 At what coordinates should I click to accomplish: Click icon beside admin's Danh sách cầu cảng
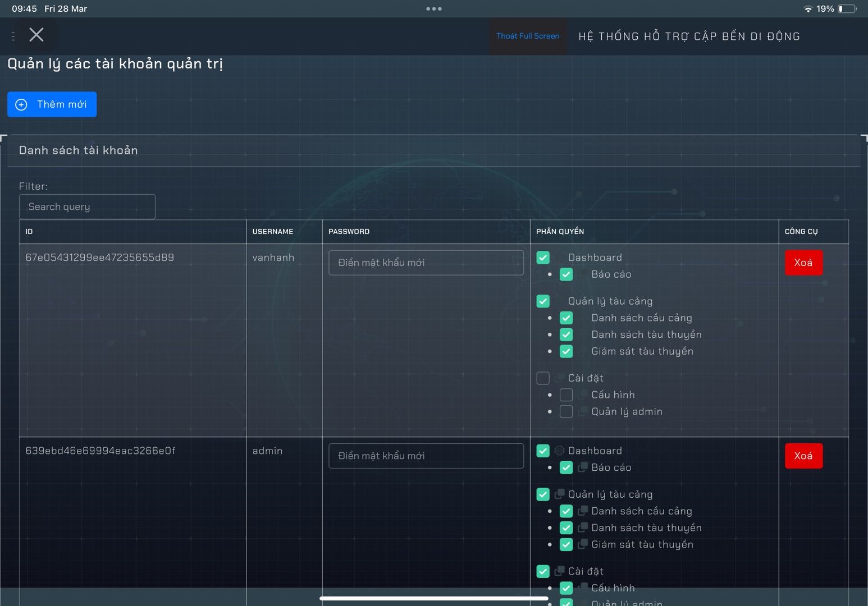583,511
